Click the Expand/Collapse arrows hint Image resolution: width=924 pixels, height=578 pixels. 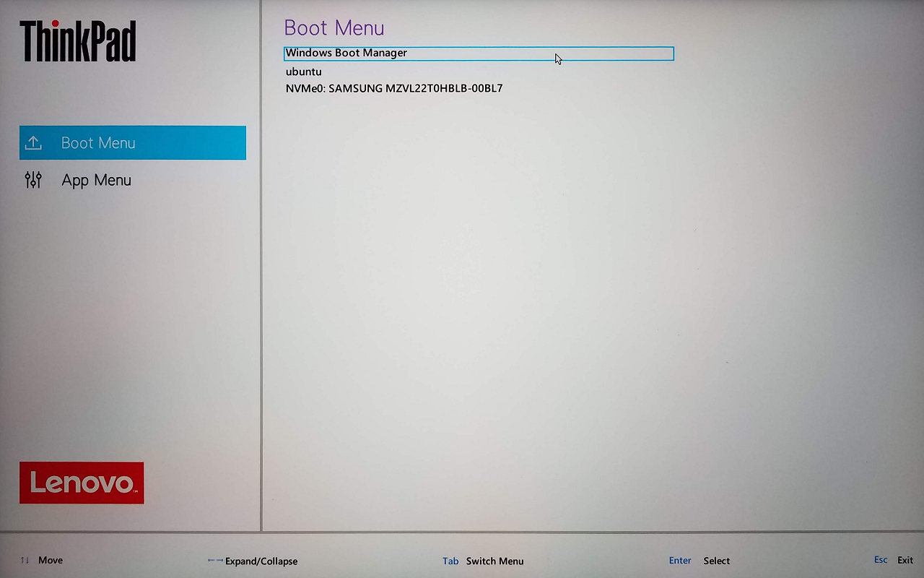tap(252, 561)
